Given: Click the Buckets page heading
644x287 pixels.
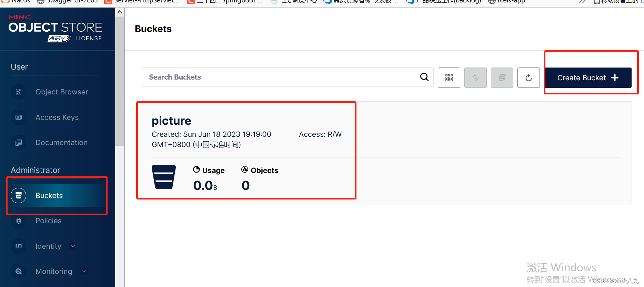Looking at the screenshot, I should click(153, 29).
